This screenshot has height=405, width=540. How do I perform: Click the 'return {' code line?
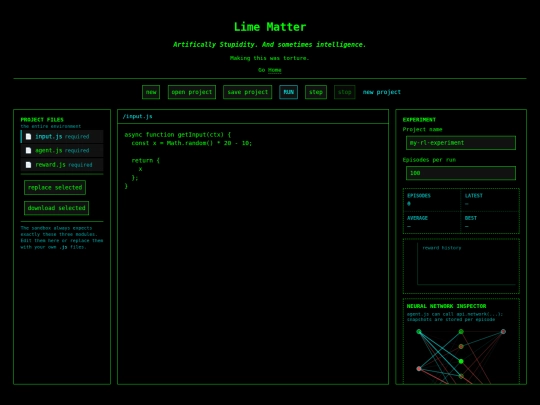[x=145, y=160]
